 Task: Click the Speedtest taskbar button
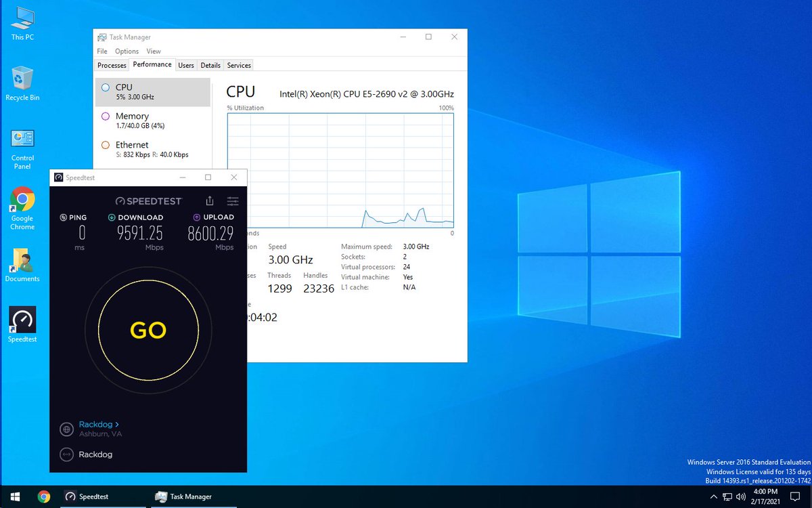tap(103, 496)
